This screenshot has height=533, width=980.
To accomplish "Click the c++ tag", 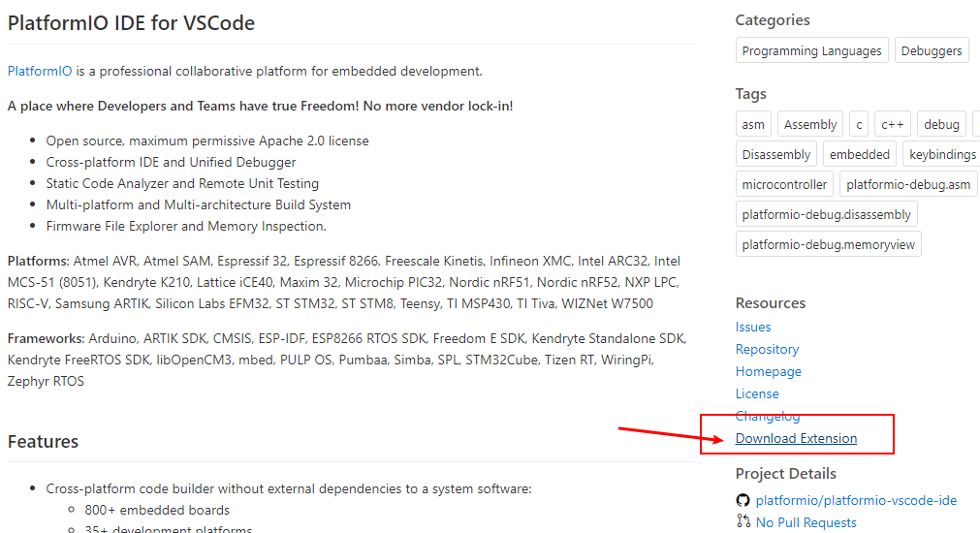I will (x=893, y=124).
